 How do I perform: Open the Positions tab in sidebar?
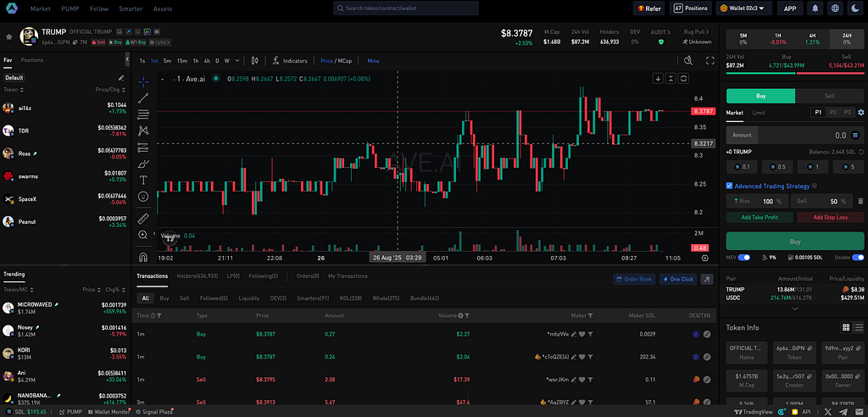[32, 60]
